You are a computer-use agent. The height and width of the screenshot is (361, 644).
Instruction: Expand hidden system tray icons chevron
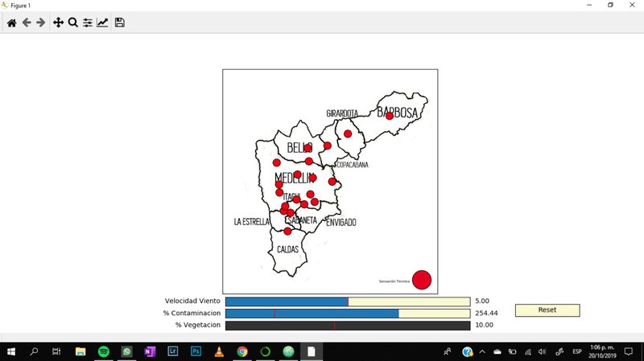click(x=482, y=351)
